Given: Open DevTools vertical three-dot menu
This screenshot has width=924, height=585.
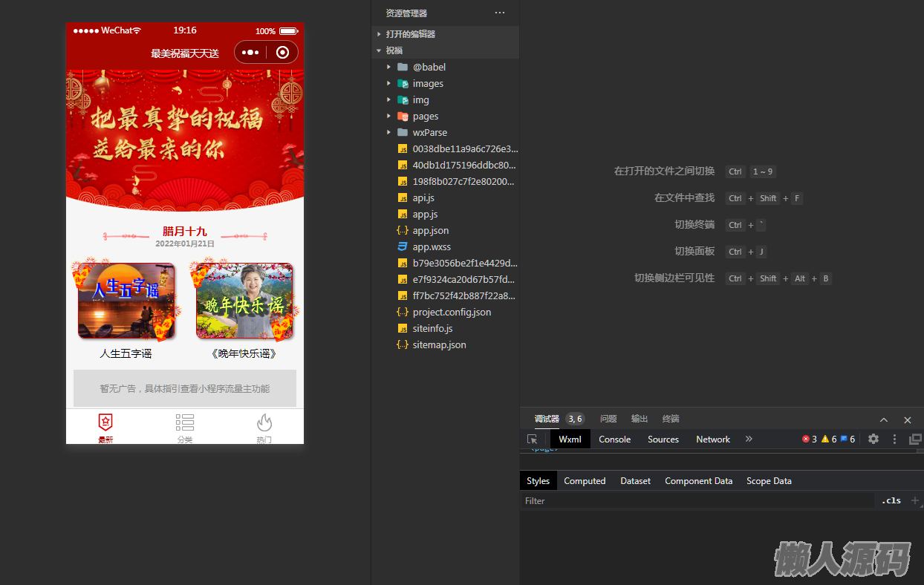Looking at the screenshot, I should click(894, 439).
